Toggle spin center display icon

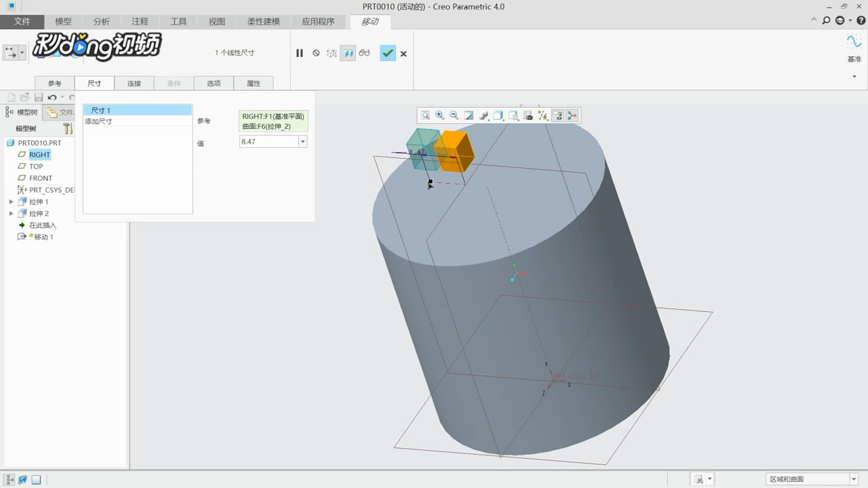click(572, 116)
